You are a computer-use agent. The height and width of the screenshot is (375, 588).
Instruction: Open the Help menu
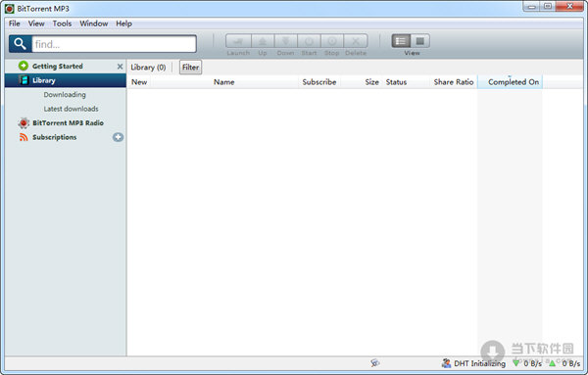[123, 23]
